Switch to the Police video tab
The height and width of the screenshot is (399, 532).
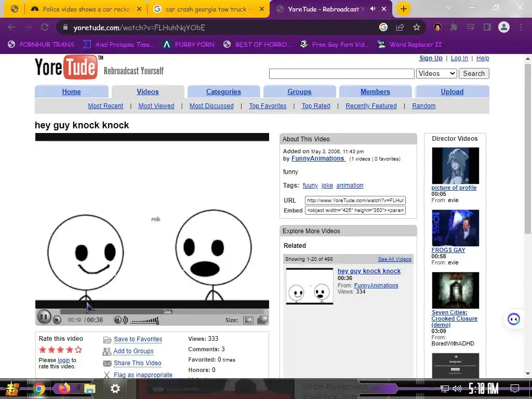[86, 9]
